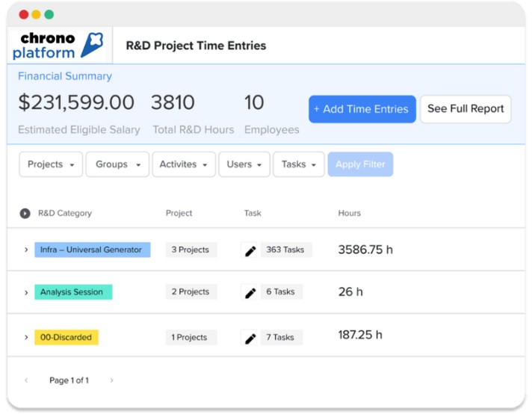Image resolution: width=532 pixels, height=414 pixels.
Task: Click the Apply Filter button
Action: pyautogui.click(x=360, y=164)
